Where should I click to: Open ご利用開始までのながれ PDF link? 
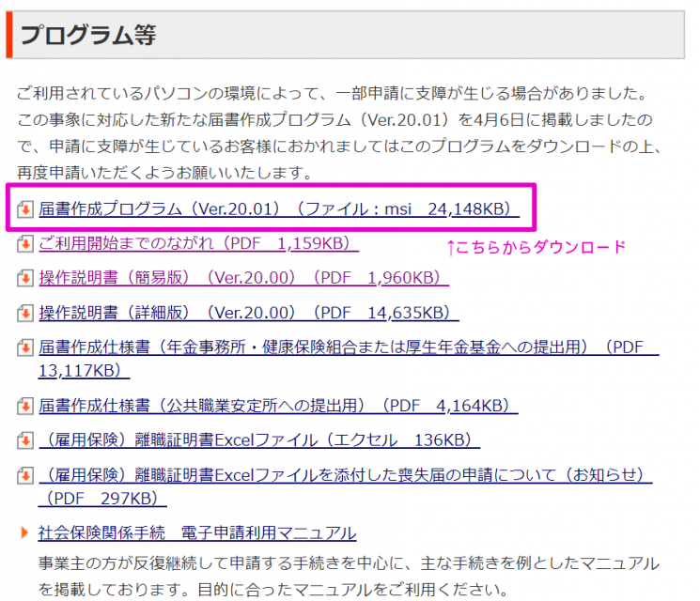[x=198, y=243]
